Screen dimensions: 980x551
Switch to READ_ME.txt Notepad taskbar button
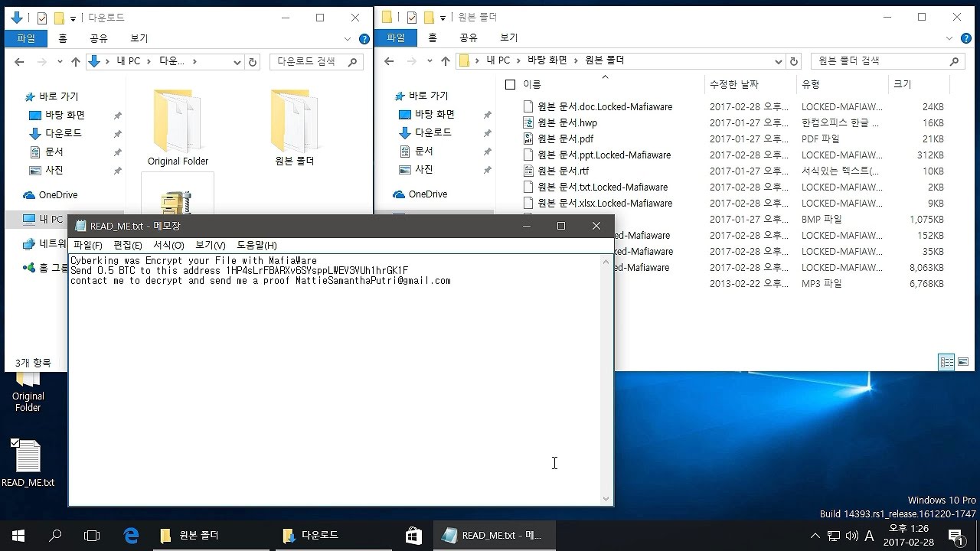click(494, 536)
